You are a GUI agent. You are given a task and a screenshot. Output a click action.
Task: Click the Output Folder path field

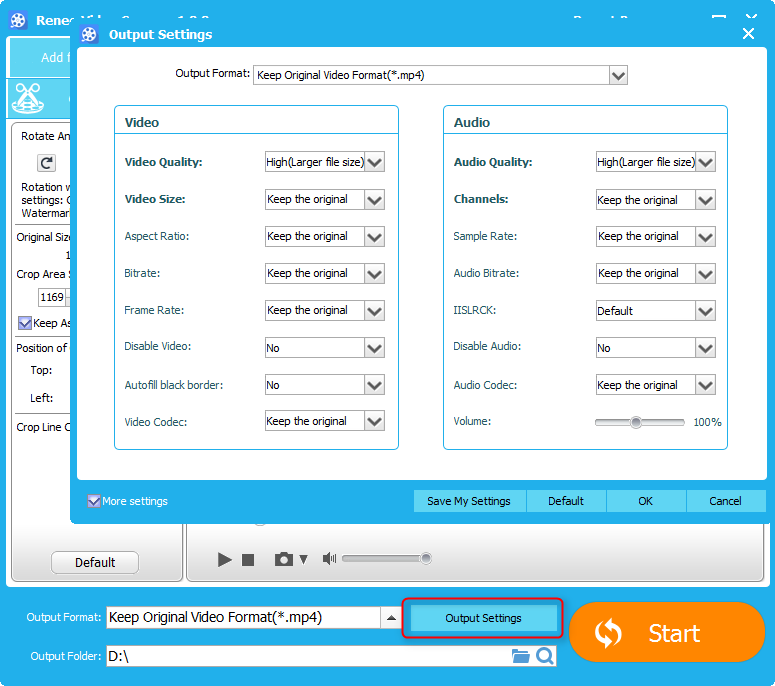click(x=306, y=656)
